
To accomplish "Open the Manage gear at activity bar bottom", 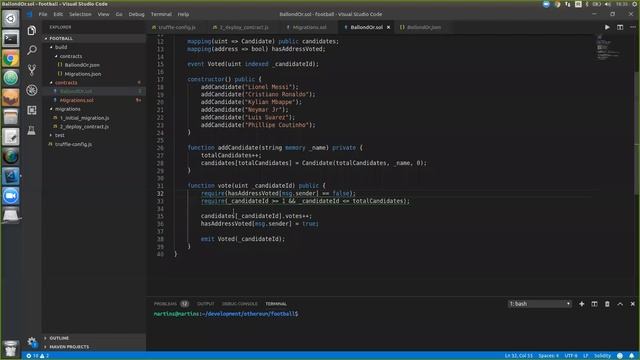I will tap(31, 342).
